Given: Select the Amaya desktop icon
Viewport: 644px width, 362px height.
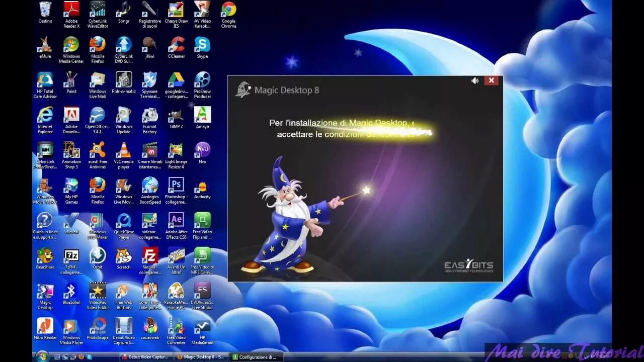Looking at the screenshot, I should point(202,118).
